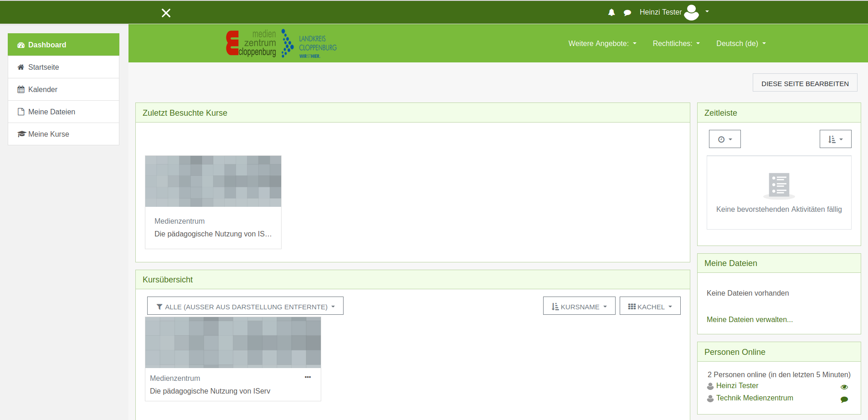Screen dimensions: 868x420
Task: Select Meine Kurse in the sidebar
Action: 48,134
